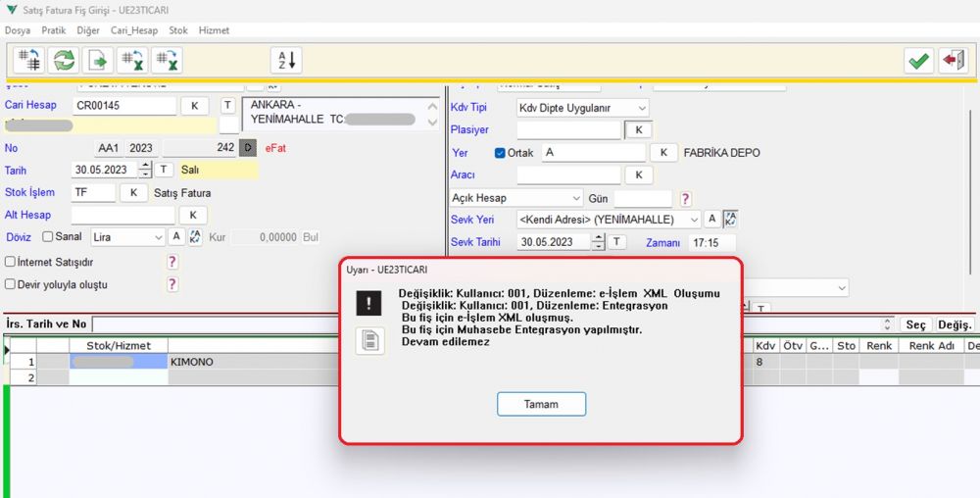
Task: Expand the Açık Hesap payment dropdown
Action: (516, 198)
